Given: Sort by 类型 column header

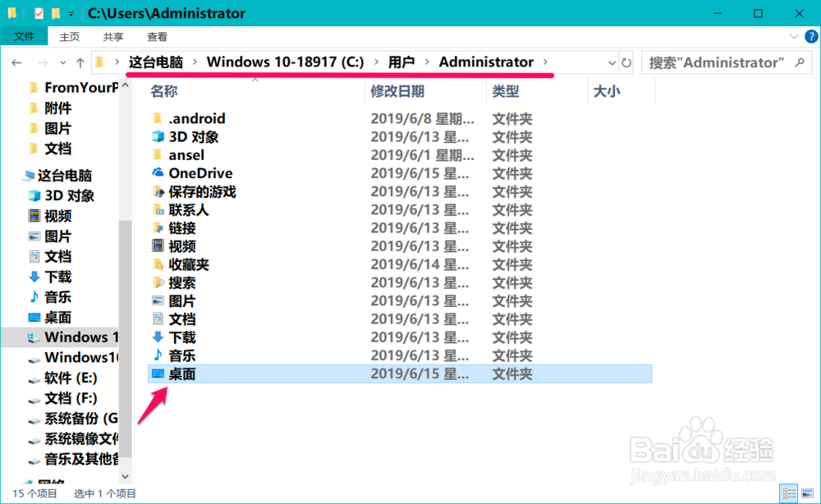Looking at the screenshot, I should [505, 91].
